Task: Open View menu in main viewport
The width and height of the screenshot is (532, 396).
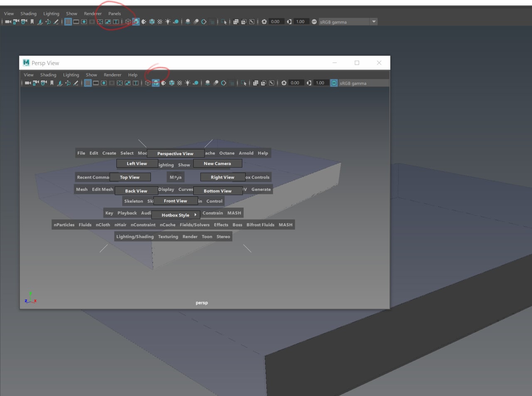Action: (9, 14)
